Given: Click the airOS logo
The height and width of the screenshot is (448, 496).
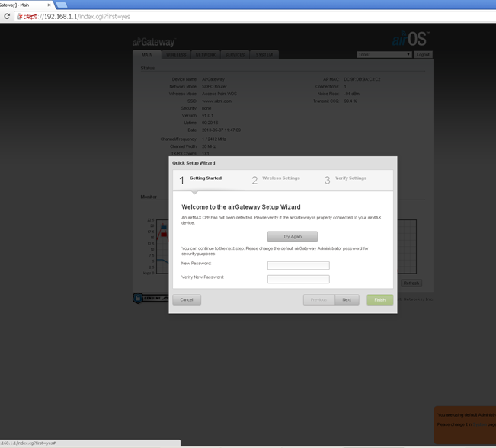Looking at the screenshot, I should pos(411,39).
